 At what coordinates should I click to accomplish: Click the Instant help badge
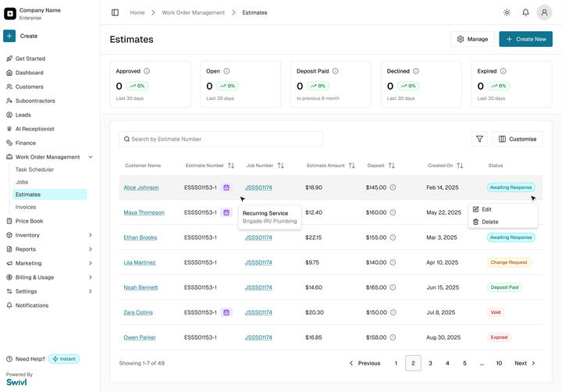tap(64, 359)
